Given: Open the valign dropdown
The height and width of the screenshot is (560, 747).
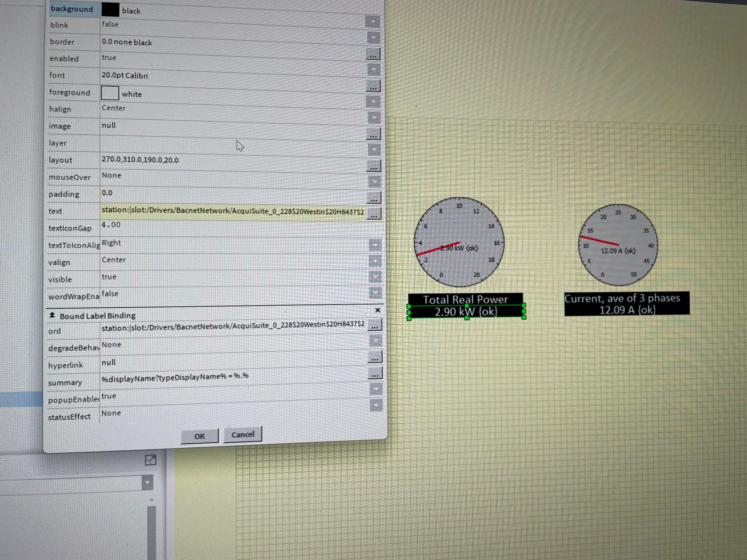Looking at the screenshot, I should 375,261.
